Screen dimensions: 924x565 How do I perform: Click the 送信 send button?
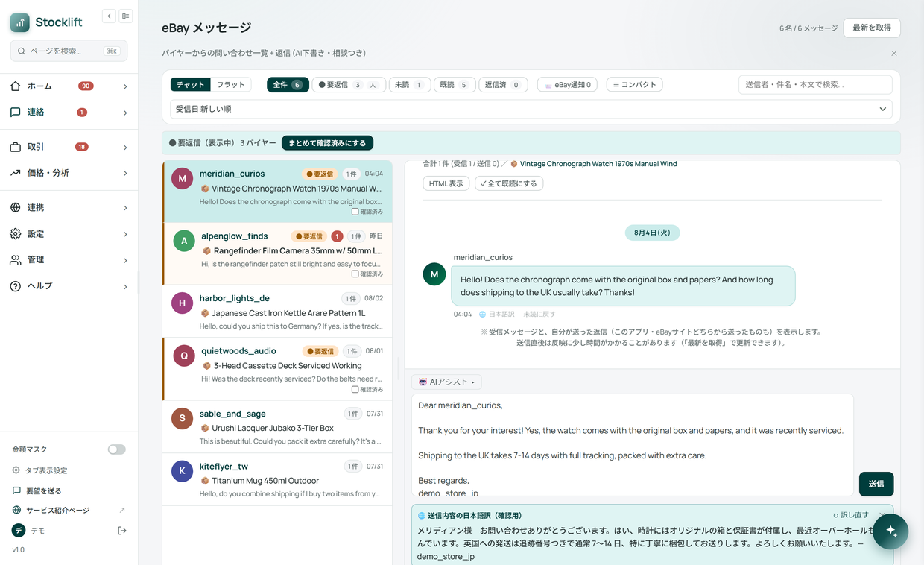[x=876, y=484]
